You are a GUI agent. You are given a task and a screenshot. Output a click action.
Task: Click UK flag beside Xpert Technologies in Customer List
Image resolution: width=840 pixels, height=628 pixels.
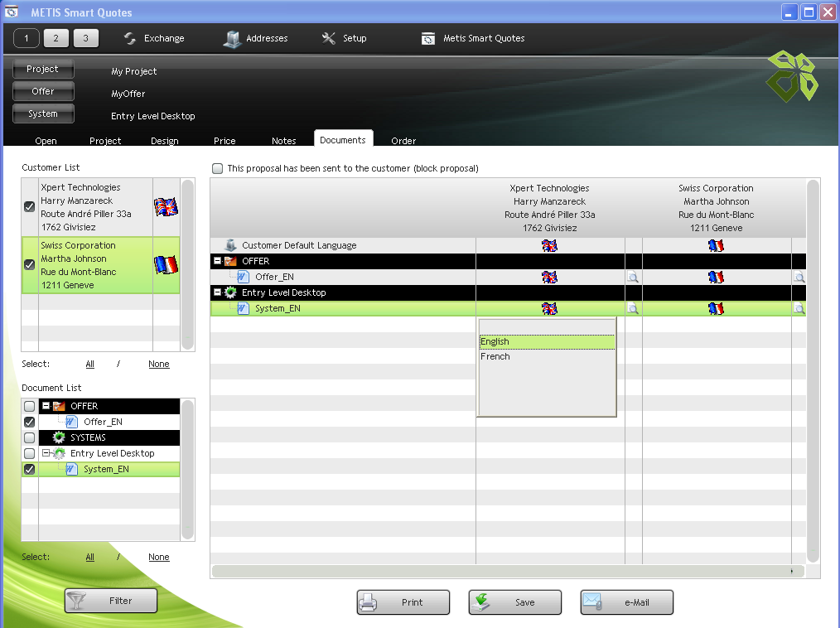pyautogui.click(x=166, y=207)
